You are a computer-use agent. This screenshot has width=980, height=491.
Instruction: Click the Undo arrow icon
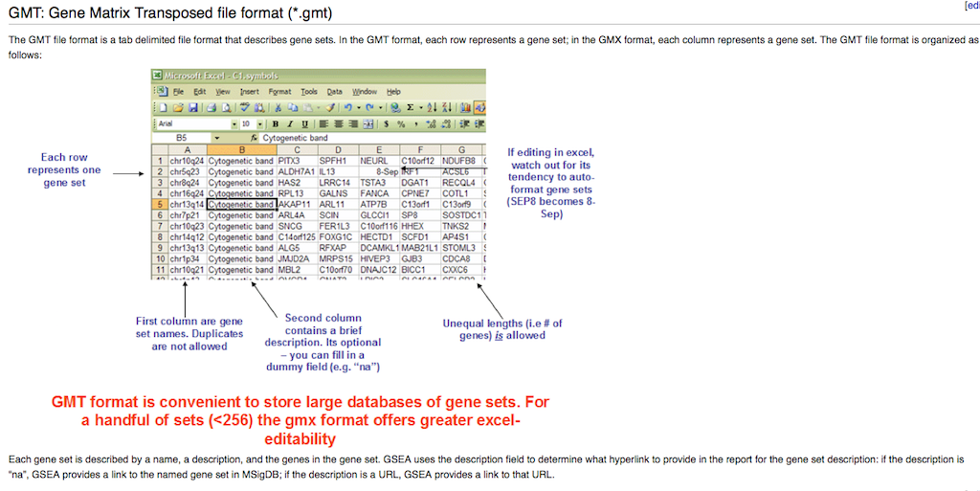tap(349, 108)
